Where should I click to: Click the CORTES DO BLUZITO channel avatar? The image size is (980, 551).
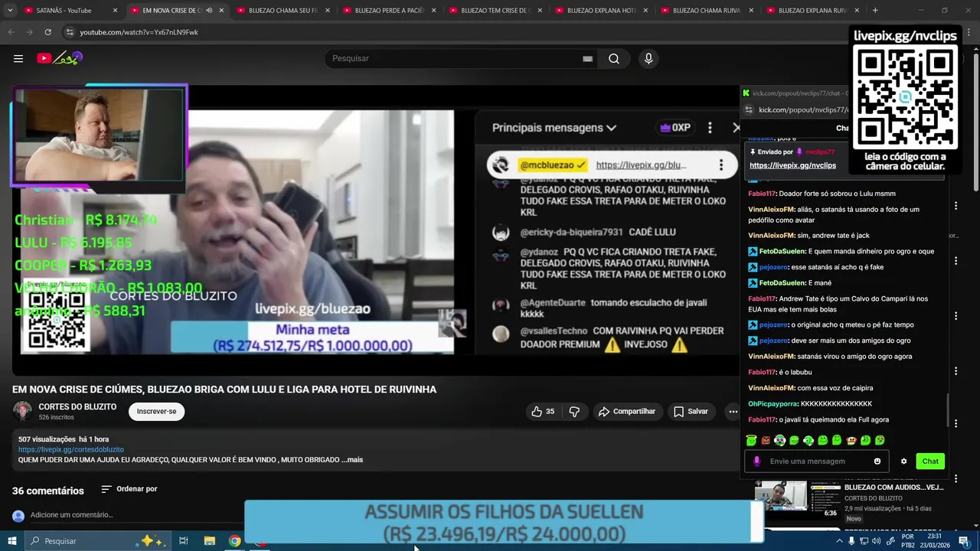[x=22, y=412]
